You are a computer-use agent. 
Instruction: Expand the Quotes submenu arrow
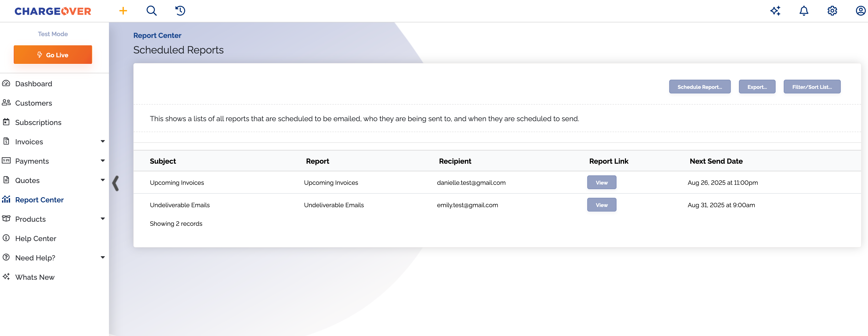point(102,180)
